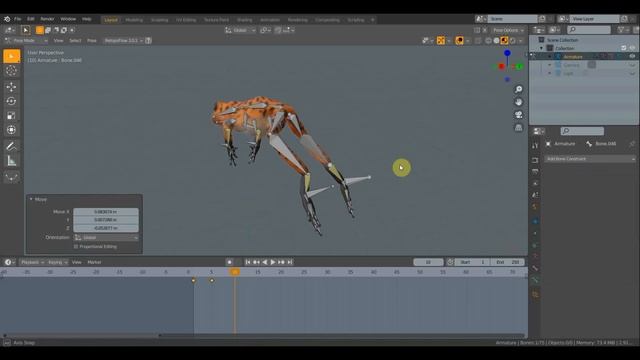Viewport: 640px width, 360px height.
Task: Expand the Armature tree item
Action: click(549, 57)
